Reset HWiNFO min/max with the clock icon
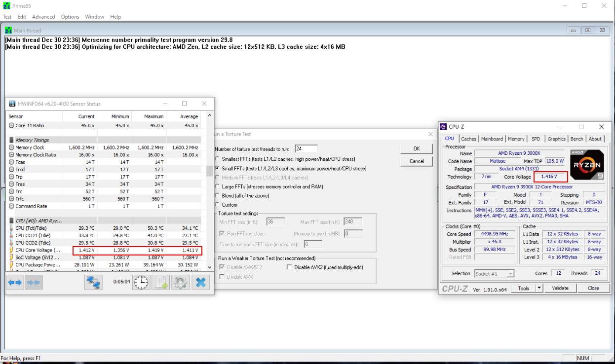 pos(141,283)
